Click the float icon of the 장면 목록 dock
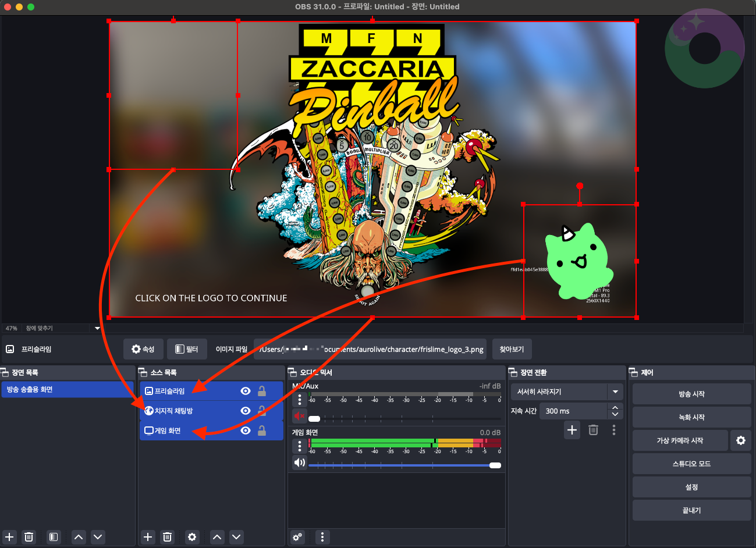The height and width of the screenshot is (548, 756). [x=5, y=372]
